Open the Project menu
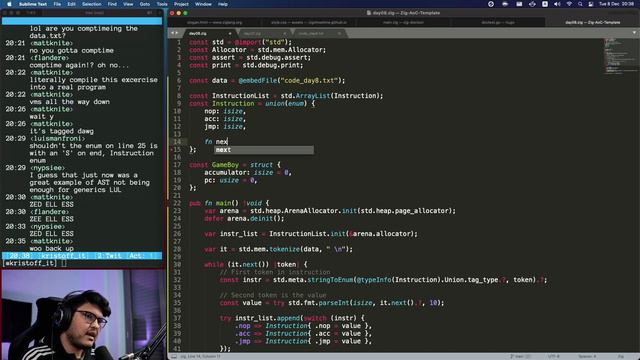Screen dimensions: 640x360 [x=181, y=4]
